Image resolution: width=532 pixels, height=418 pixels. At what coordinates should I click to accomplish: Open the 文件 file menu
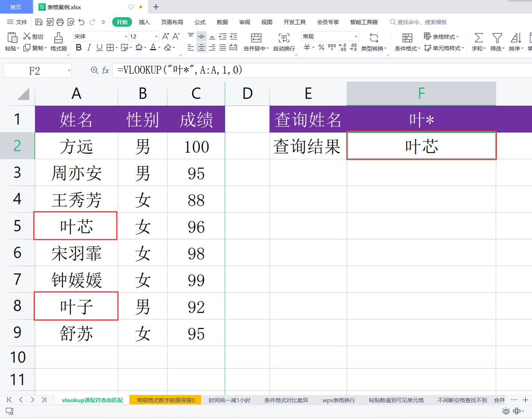17,22
